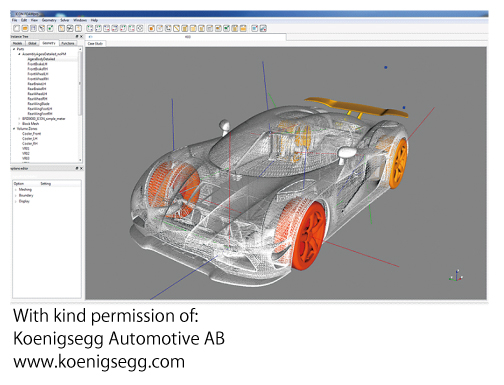Select the VR01 volume zone
504x385 pixels.
[x=26, y=149]
